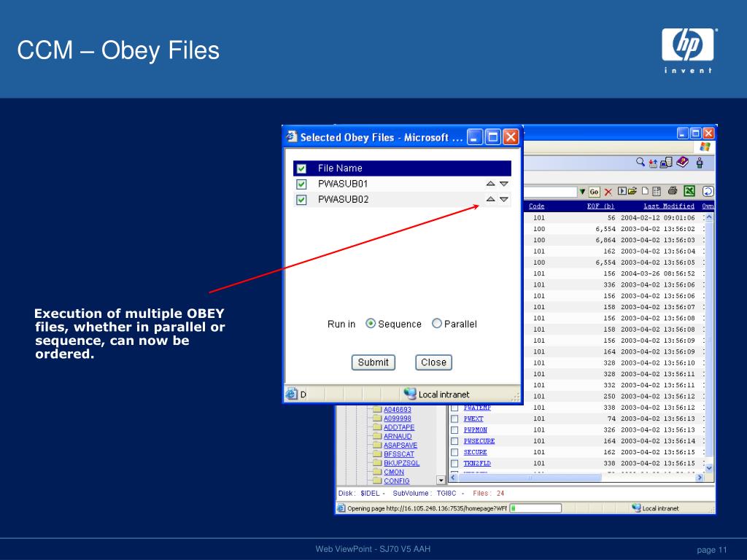
Task: Click the green Excel export icon
Action: tap(689, 191)
